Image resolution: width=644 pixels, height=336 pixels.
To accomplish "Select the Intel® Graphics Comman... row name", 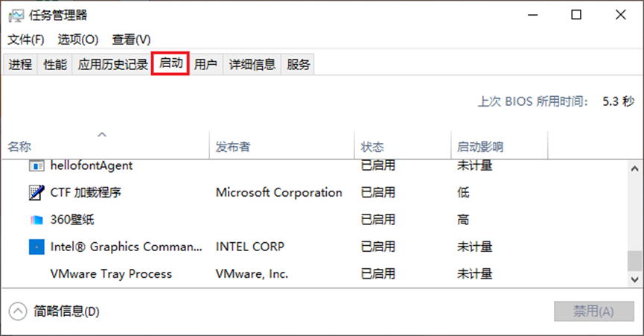I will [126, 247].
